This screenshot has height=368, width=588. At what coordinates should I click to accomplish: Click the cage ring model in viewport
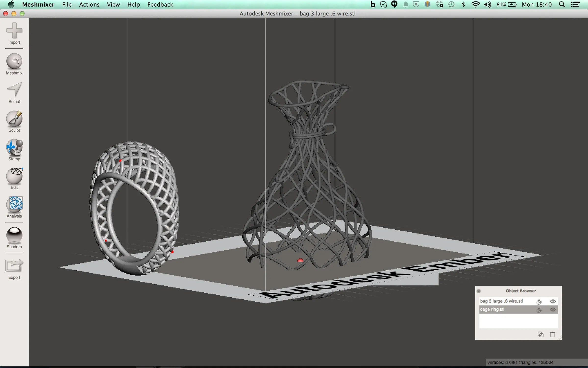point(134,209)
